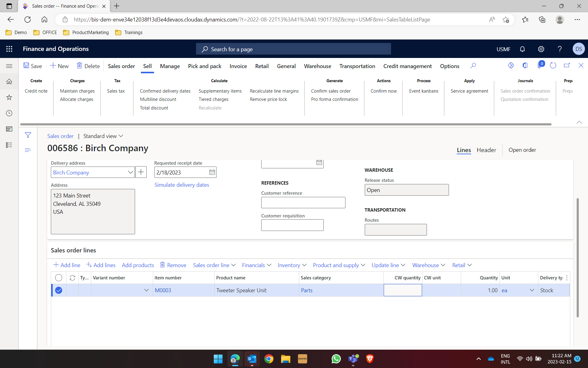
Task: Open Modules list icon in sidebar
Action: (9, 145)
